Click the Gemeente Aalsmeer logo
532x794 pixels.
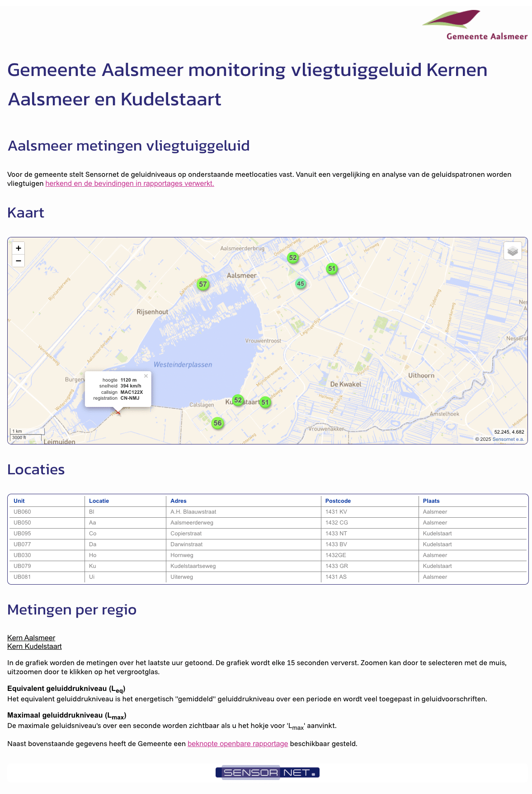(x=475, y=25)
